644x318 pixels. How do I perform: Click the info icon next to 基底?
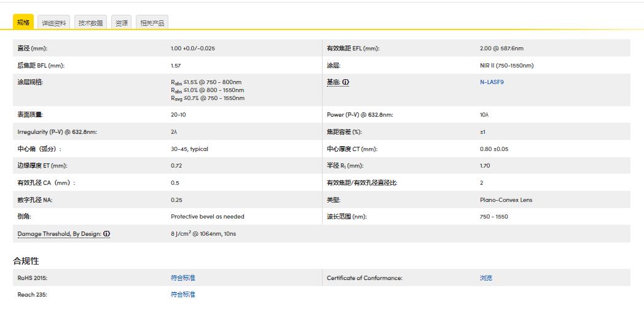coord(345,82)
